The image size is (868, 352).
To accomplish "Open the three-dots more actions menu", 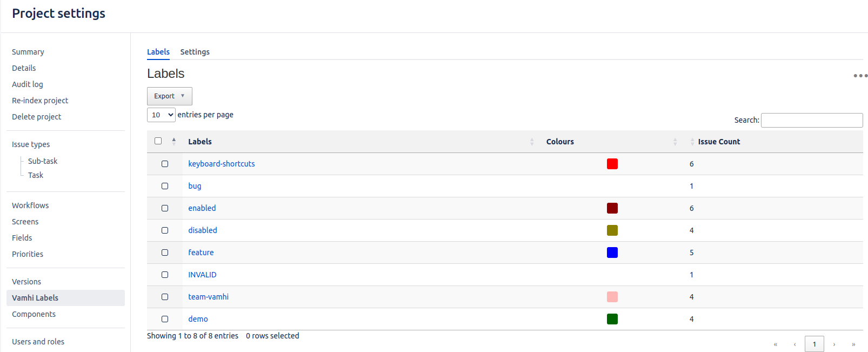I will coord(860,76).
